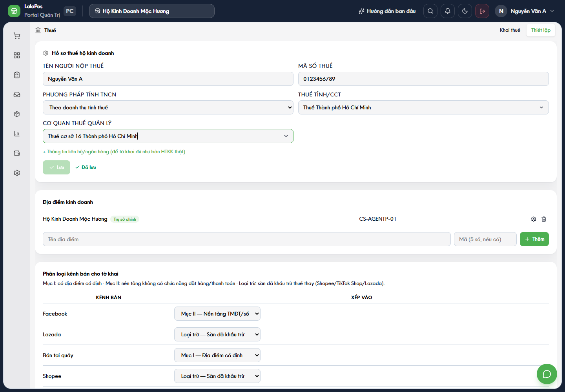
Task: Click the red logout icon
Action: click(x=482, y=11)
